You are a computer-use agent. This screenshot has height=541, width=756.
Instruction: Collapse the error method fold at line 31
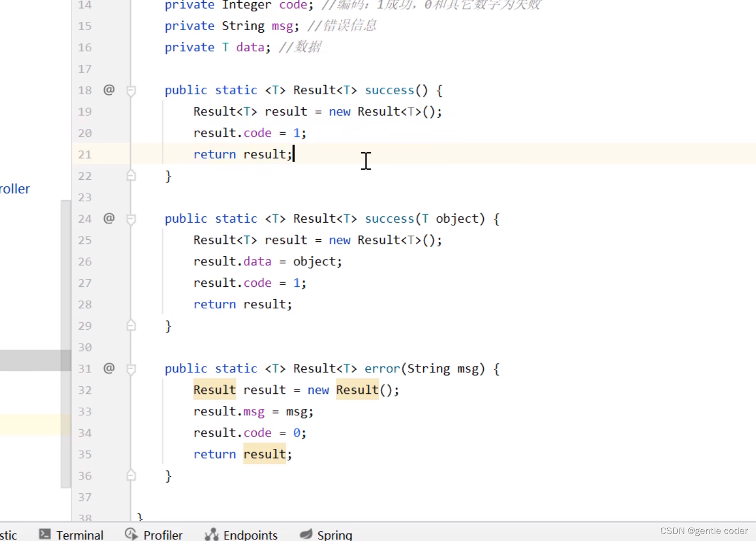click(x=131, y=369)
